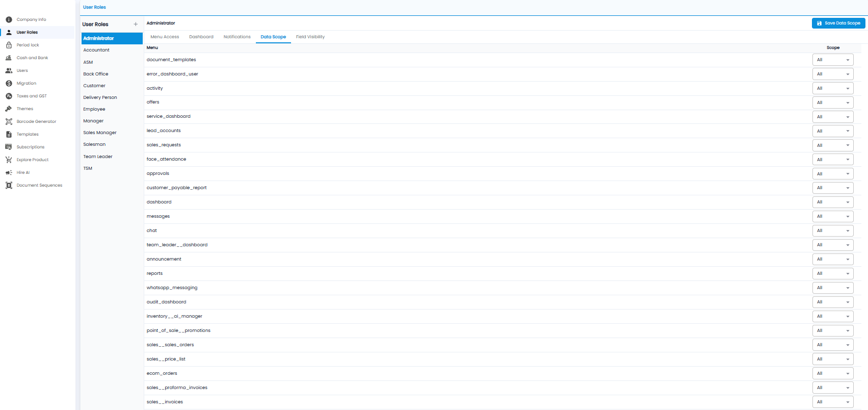Click the customer_payable_report menu name
Screen dimensions: 868x410
point(176,188)
